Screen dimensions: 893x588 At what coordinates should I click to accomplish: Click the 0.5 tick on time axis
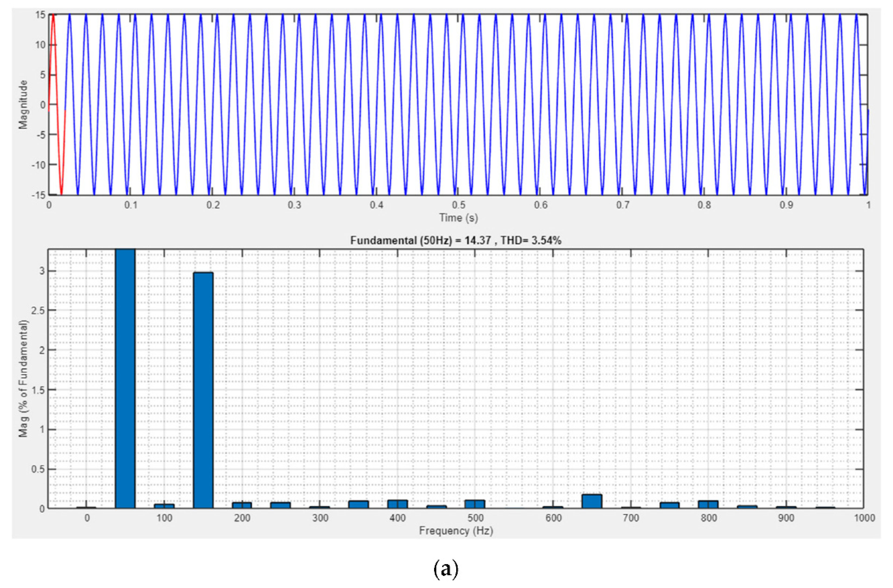(x=458, y=205)
